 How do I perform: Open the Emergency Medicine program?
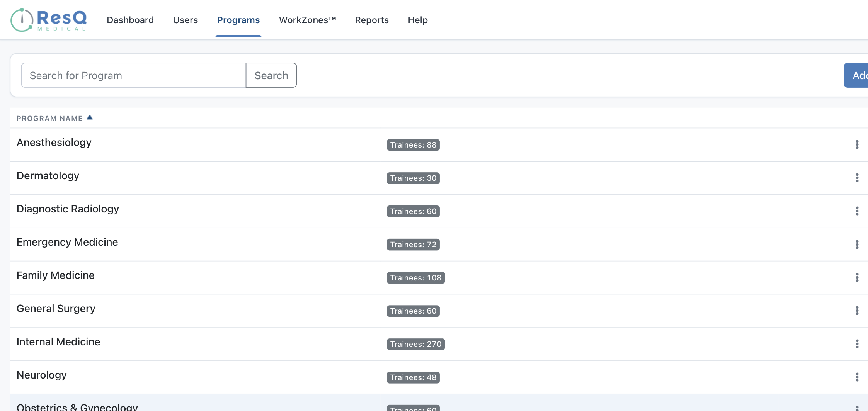pyautogui.click(x=67, y=242)
